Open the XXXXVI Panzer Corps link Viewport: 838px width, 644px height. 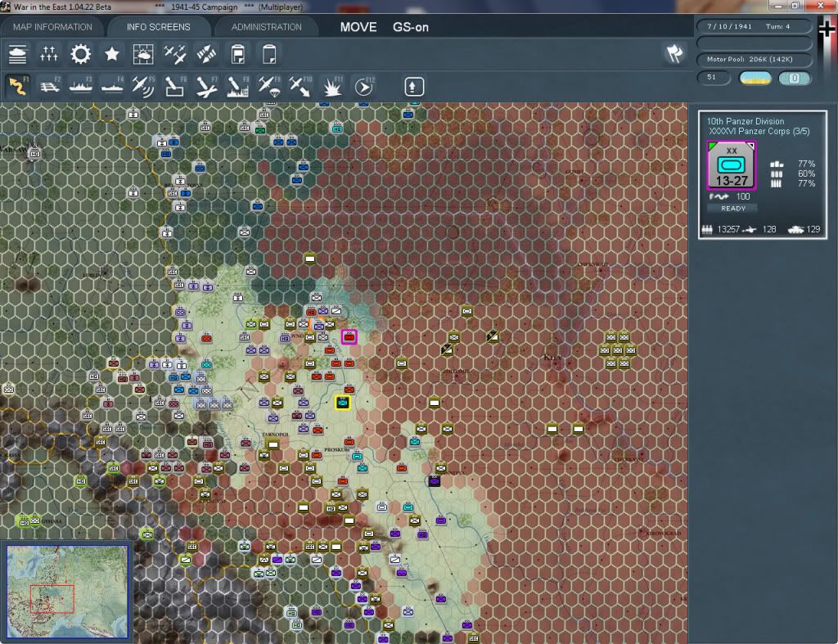[759, 132]
